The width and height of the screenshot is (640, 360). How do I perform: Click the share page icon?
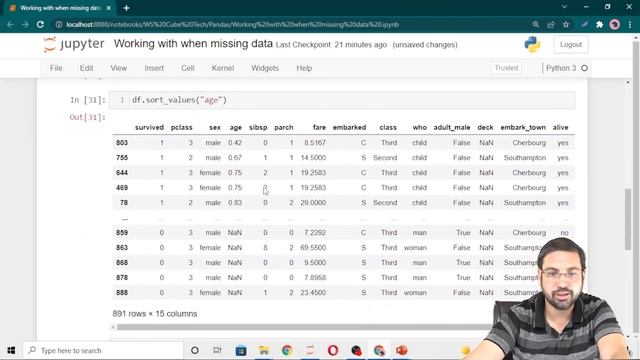551,24
